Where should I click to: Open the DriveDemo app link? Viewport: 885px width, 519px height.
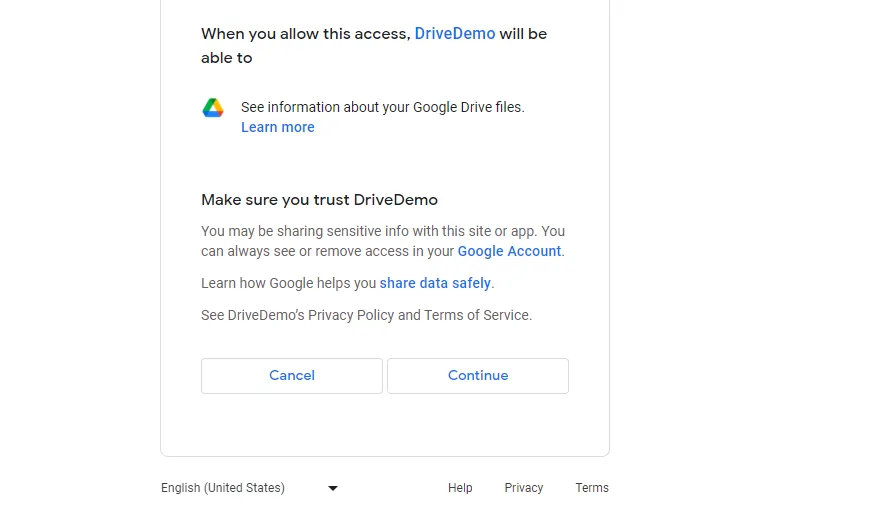click(455, 34)
